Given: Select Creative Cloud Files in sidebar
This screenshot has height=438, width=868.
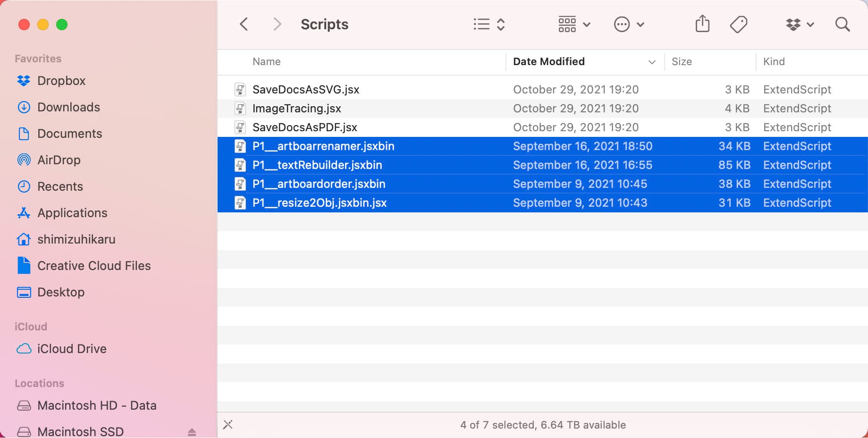Looking at the screenshot, I should point(94,266).
